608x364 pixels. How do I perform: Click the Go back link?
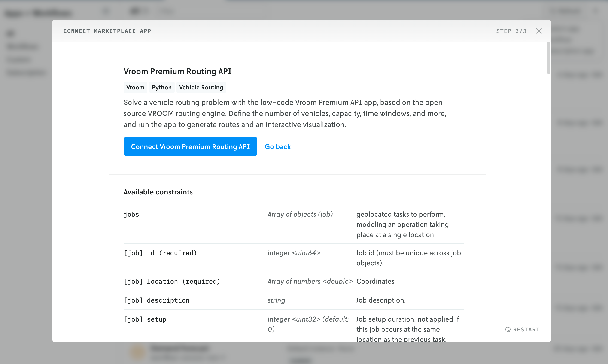point(278,146)
